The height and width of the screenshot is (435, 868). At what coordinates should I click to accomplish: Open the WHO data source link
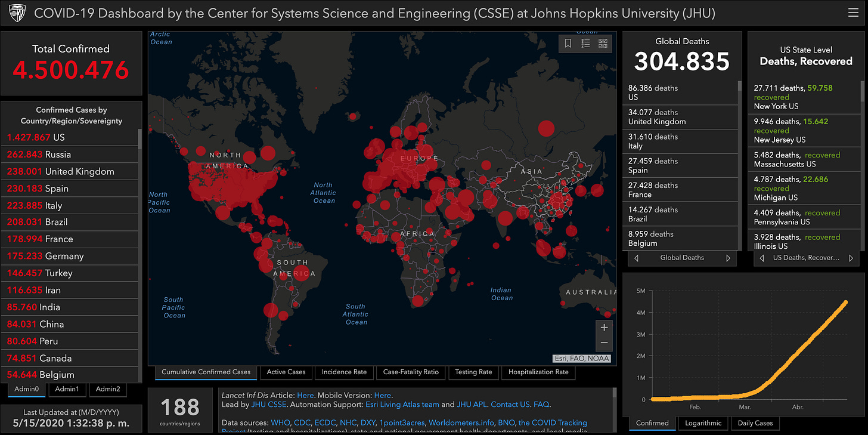pos(281,422)
